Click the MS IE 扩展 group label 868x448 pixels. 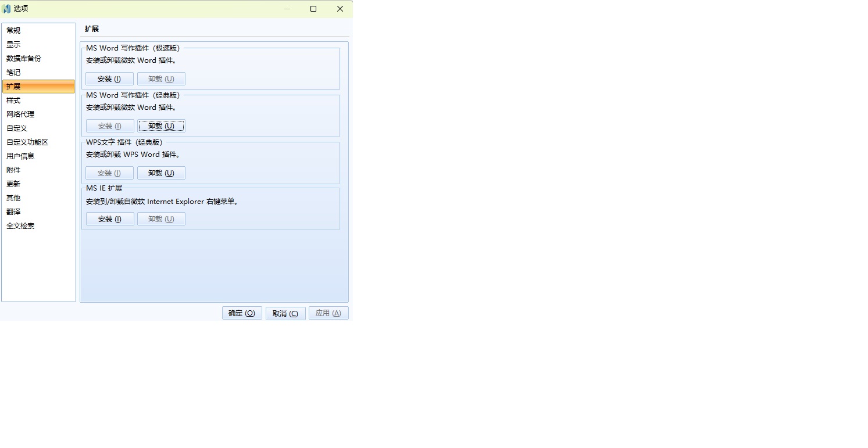point(104,188)
